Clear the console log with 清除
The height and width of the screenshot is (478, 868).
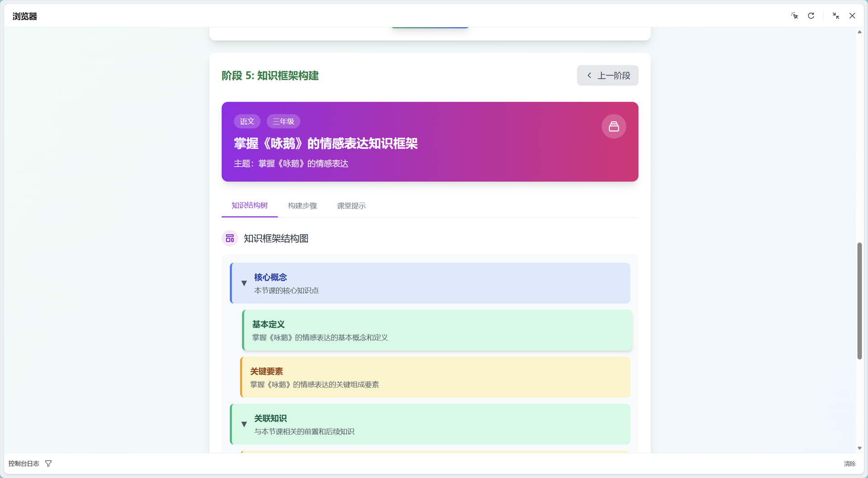click(x=849, y=464)
